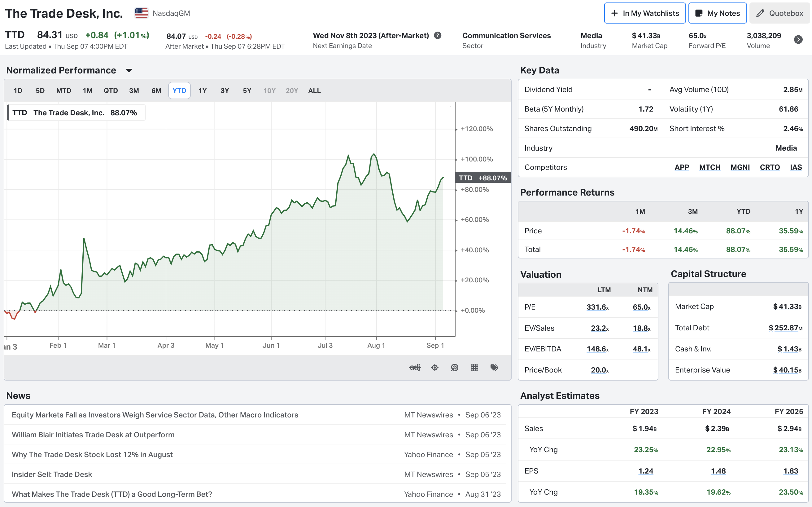Select the YTD time range
The height and width of the screenshot is (507, 812).
coord(179,90)
